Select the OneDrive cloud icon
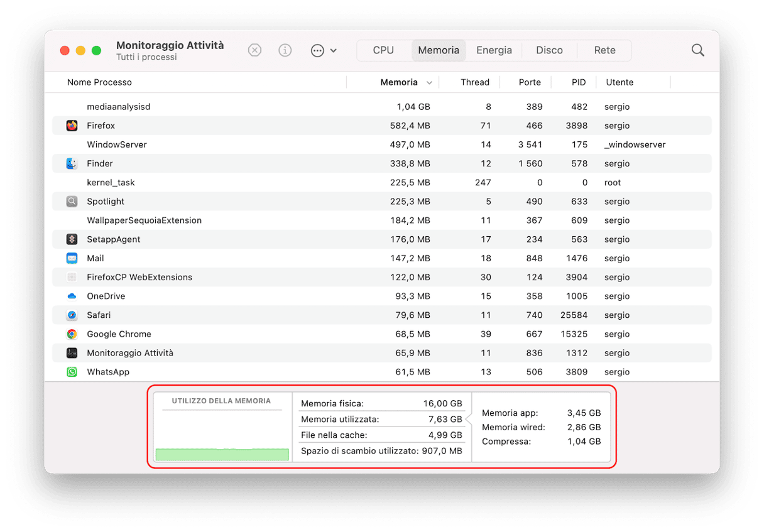Image resolution: width=764 pixels, height=532 pixels. coord(72,296)
